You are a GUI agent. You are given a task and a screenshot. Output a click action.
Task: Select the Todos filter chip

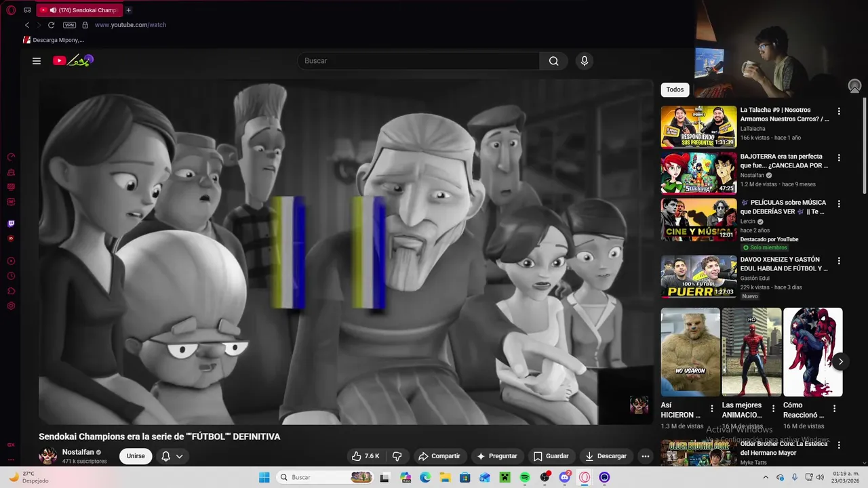[675, 89]
